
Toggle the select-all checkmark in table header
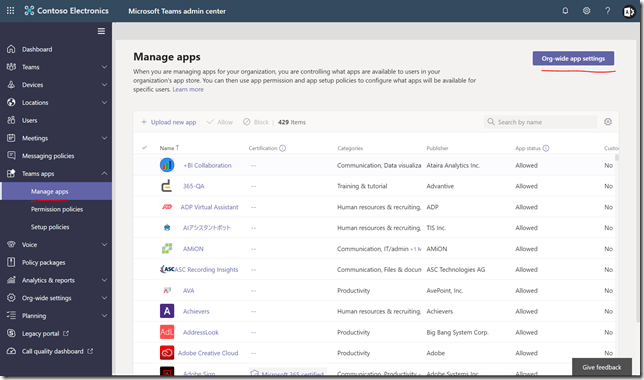pos(144,147)
